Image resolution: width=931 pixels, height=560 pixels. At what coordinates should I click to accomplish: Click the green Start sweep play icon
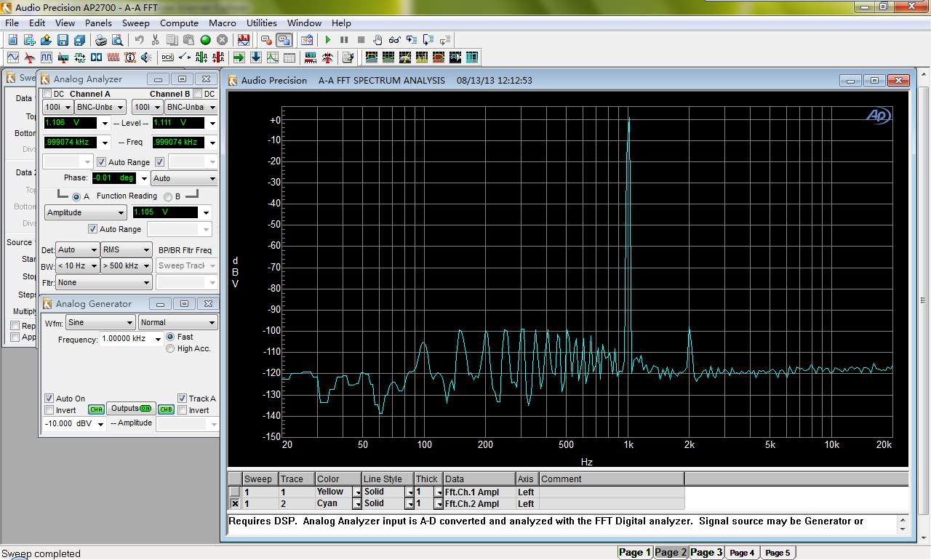[x=328, y=40]
